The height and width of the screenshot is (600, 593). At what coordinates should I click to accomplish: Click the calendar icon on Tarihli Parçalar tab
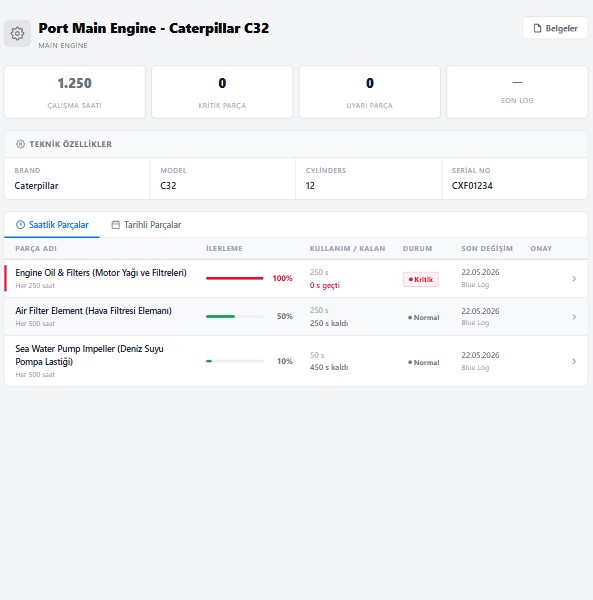pos(115,225)
